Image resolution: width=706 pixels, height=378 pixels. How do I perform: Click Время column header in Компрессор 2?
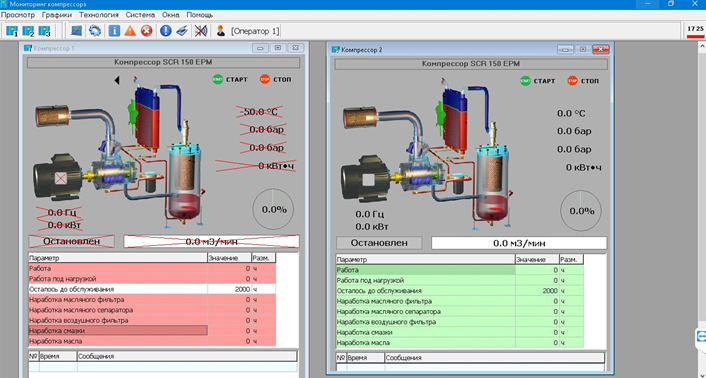click(x=366, y=358)
